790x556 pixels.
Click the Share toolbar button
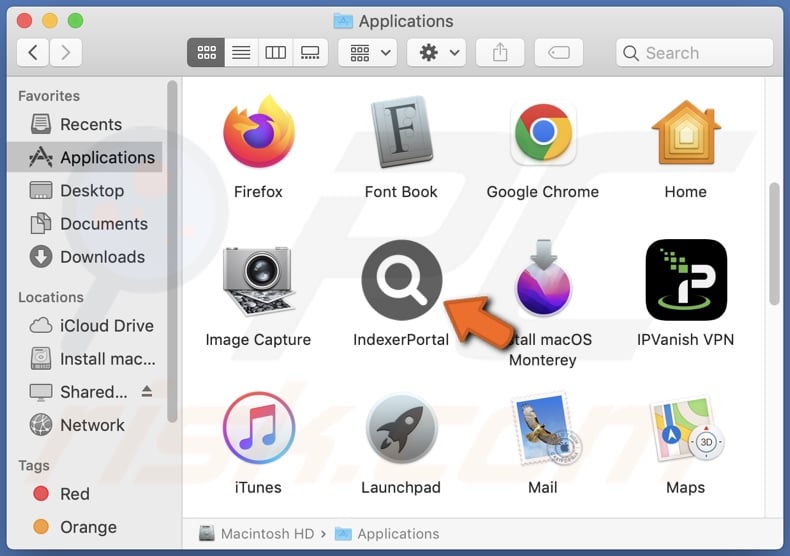click(x=500, y=52)
